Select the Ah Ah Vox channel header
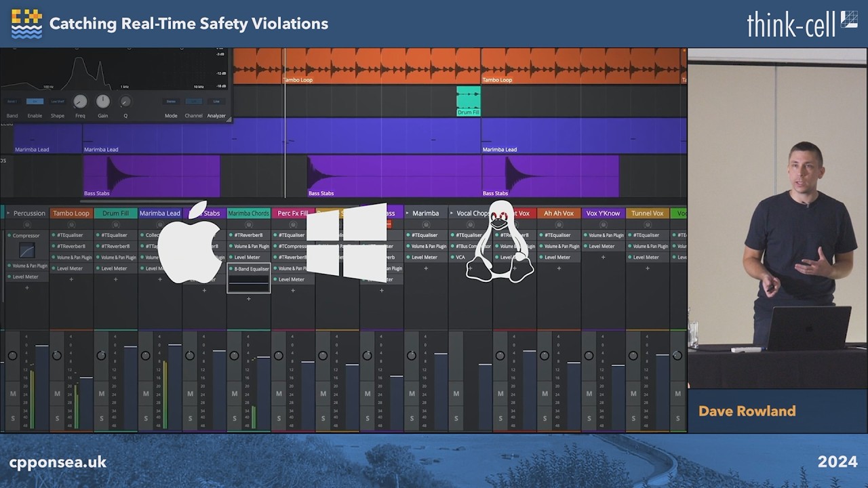Viewport: 868px width, 488px height. coord(559,213)
